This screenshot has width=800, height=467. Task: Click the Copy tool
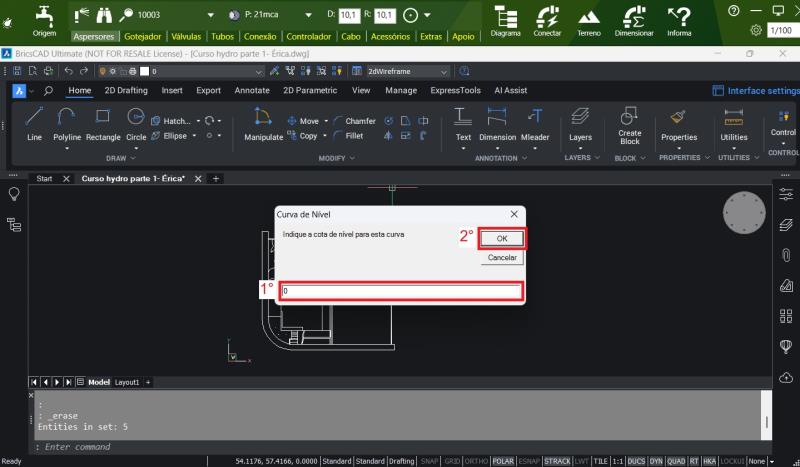tap(302, 136)
